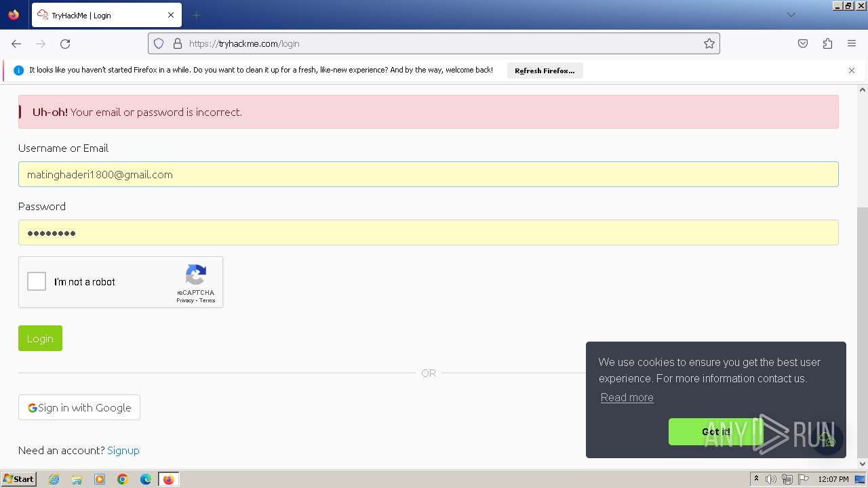This screenshot has height=488, width=868.
Task: Click the volume speaker tray icon
Action: (771, 479)
